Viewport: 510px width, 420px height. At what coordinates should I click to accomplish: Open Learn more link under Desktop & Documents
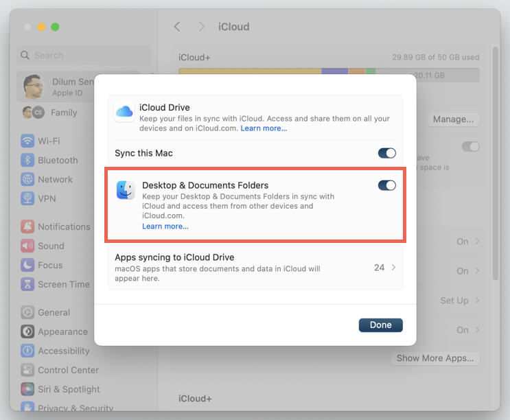[165, 226]
